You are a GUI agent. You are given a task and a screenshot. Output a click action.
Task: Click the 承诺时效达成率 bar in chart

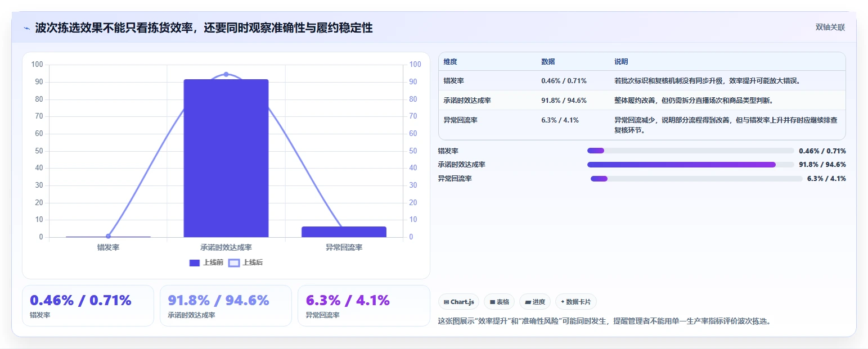click(226, 158)
